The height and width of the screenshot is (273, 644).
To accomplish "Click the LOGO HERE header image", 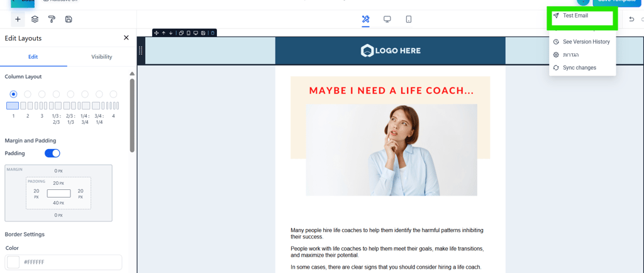I will coord(390,50).
